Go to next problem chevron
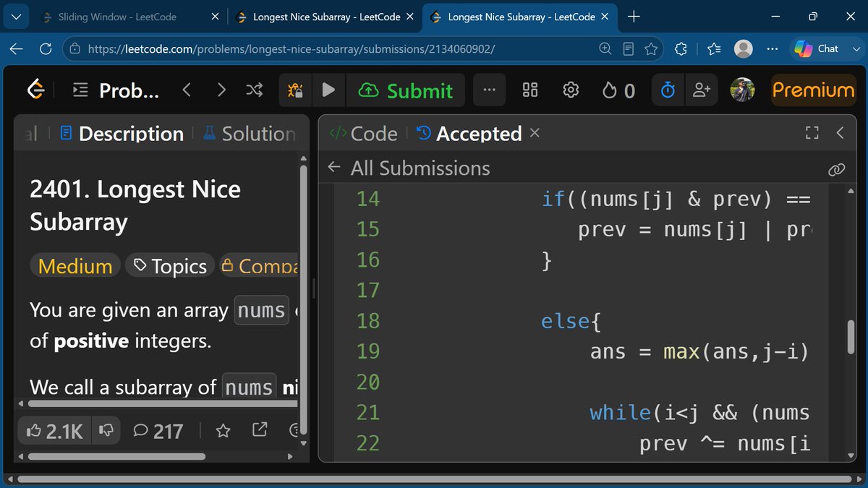Viewport: 868px width, 488px height. click(221, 90)
